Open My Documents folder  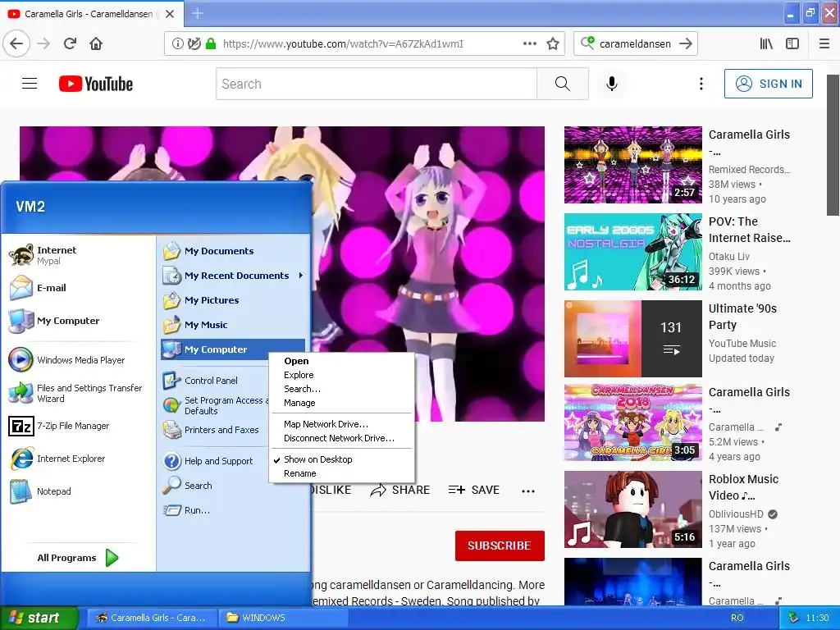point(233,251)
